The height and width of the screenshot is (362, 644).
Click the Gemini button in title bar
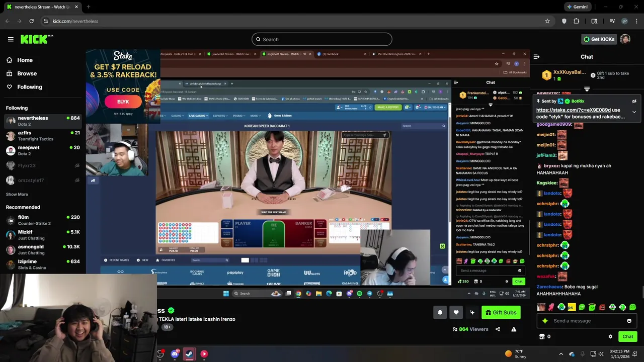(x=577, y=7)
